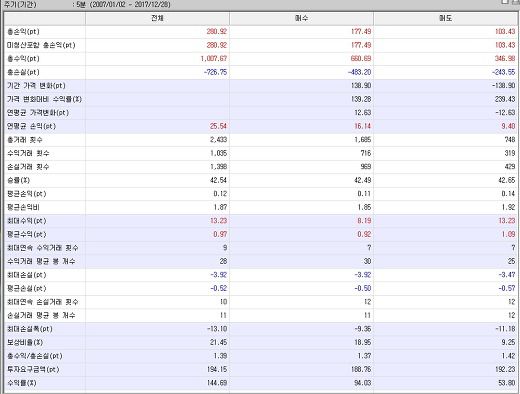520x394 pixels.
Task: Select the 가격 변화대비 수익률(%) row label
Action: 44,99
